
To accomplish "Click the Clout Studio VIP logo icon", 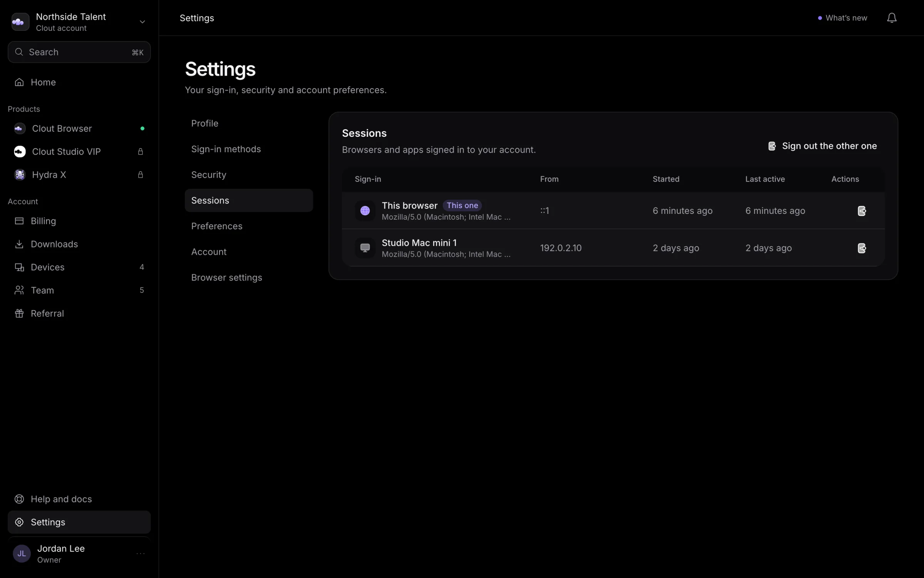I will [20, 151].
